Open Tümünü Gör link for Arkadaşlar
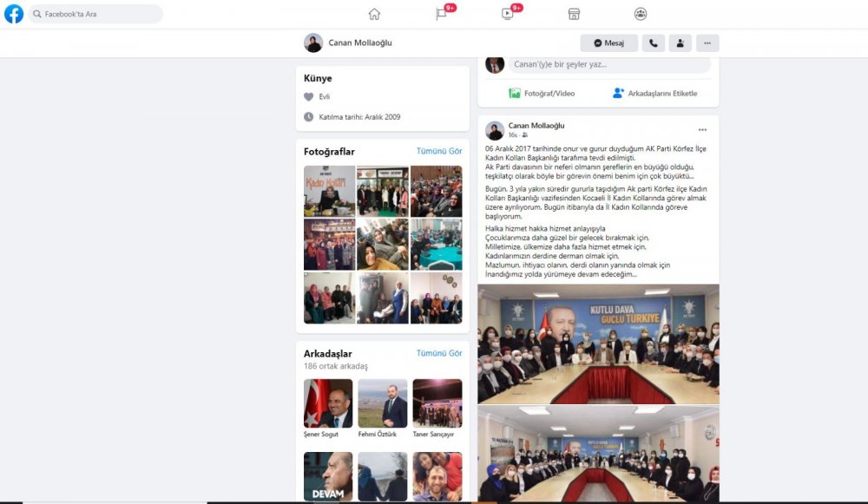Image resolution: width=868 pixels, height=504 pixels. coord(439,353)
